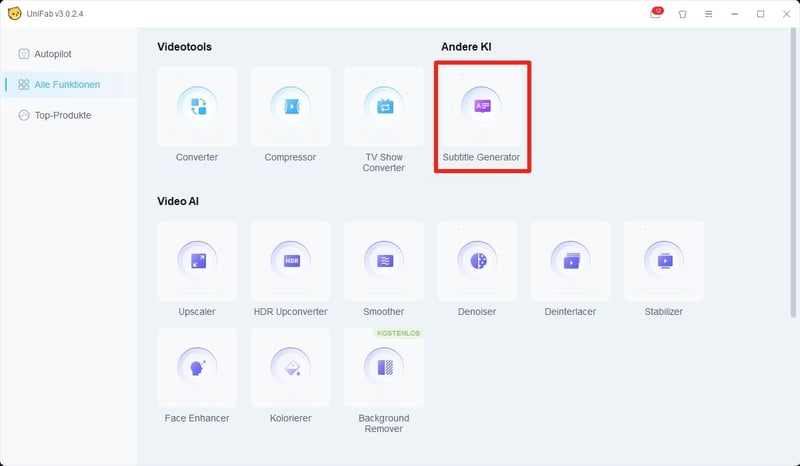Open the Smoother tool
The width and height of the screenshot is (800, 466).
(383, 261)
